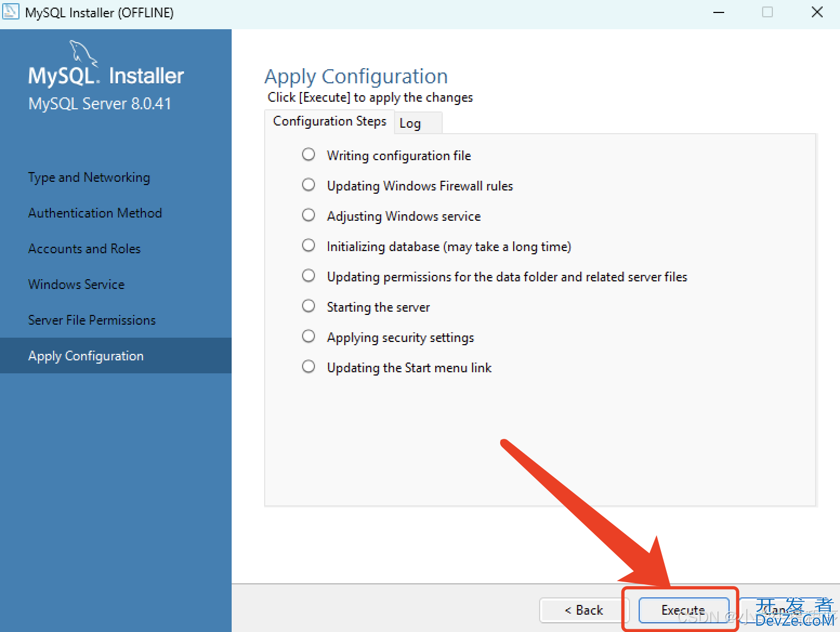The width and height of the screenshot is (840, 632).
Task: Open the Server File Permissions step
Action: click(92, 320)
